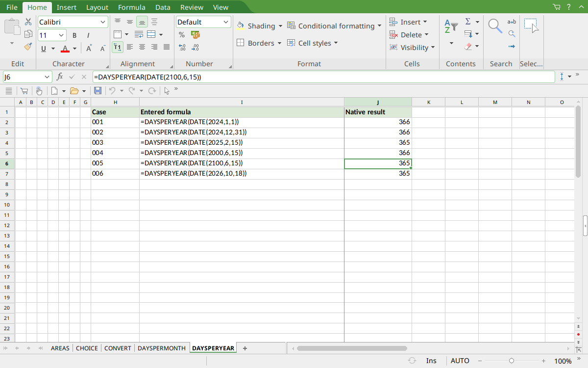Open the Calibri font name dropdown

point(103,22)
